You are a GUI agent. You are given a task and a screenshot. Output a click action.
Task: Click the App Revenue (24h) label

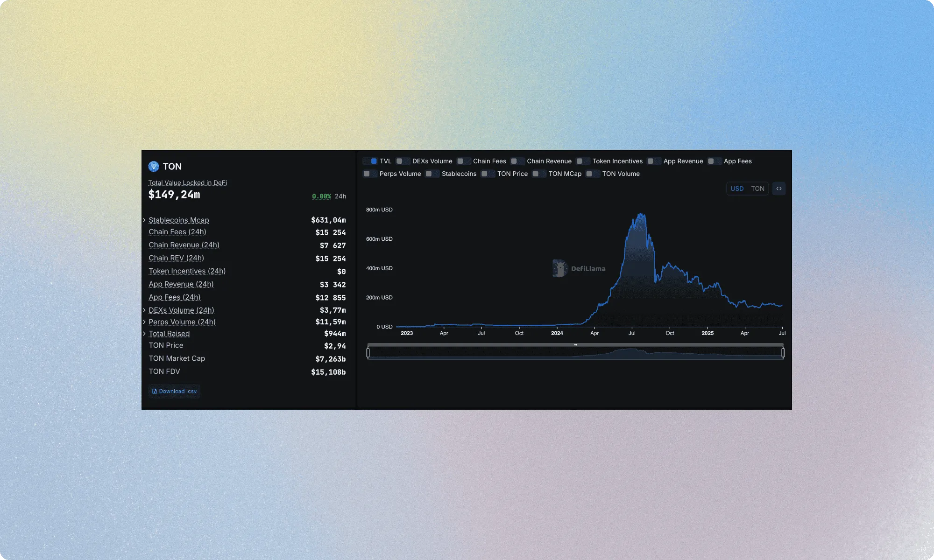pos(181,284)
